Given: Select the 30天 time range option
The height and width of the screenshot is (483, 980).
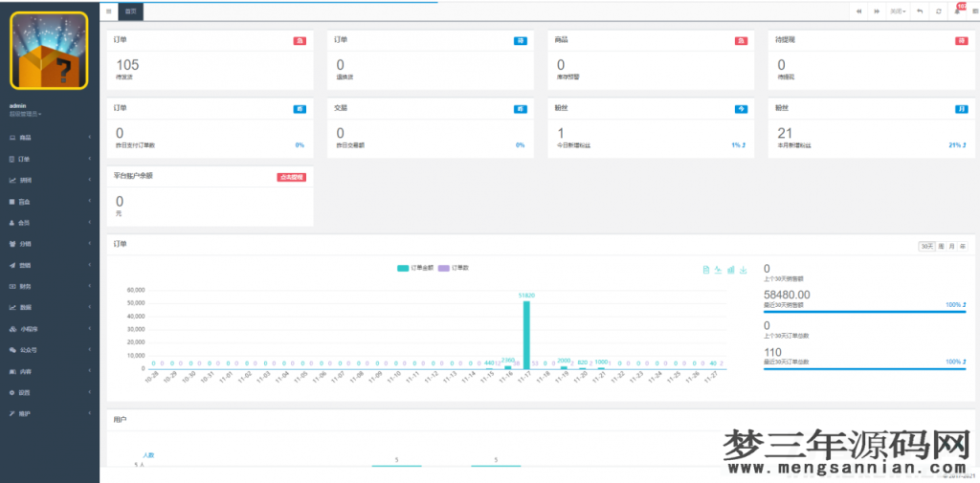Looking at the screenshot, I should [x=926, y=246].
